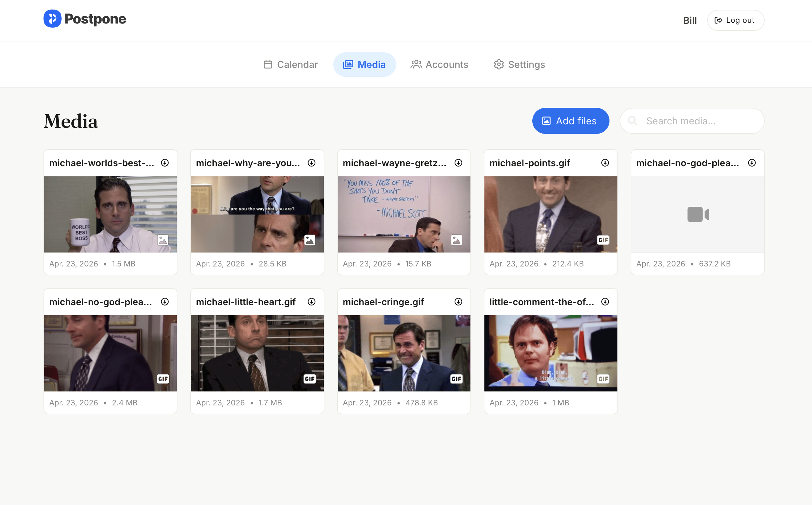The image size is (812, 505).
Task: Log out of Postpone
Action: (x=735, y=20)
